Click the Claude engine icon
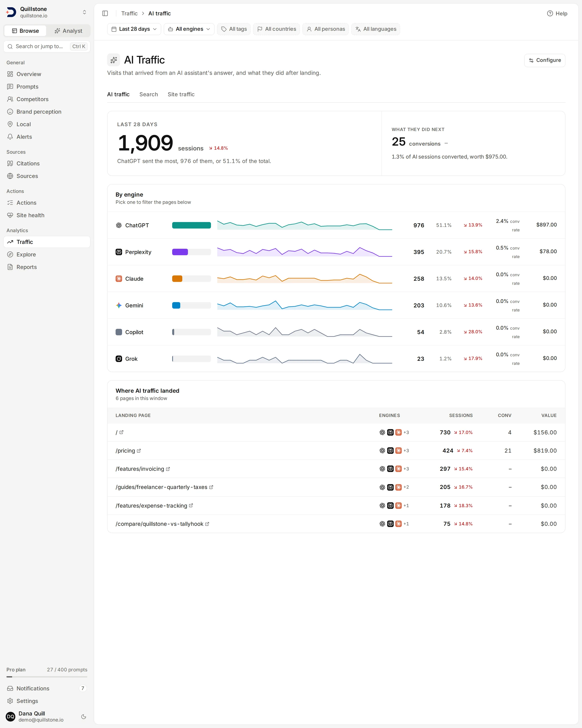The height and width of the screenshot is (728, 582). (119, 279)
